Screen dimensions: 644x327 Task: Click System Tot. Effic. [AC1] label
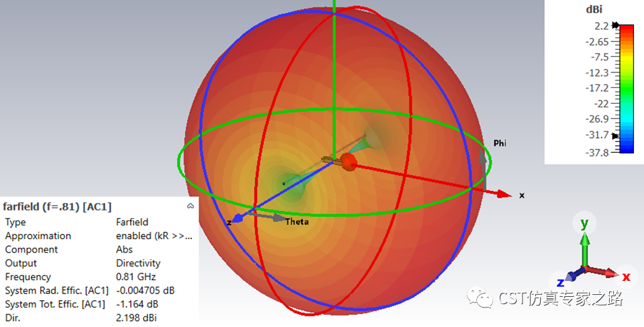click(55, 304)
